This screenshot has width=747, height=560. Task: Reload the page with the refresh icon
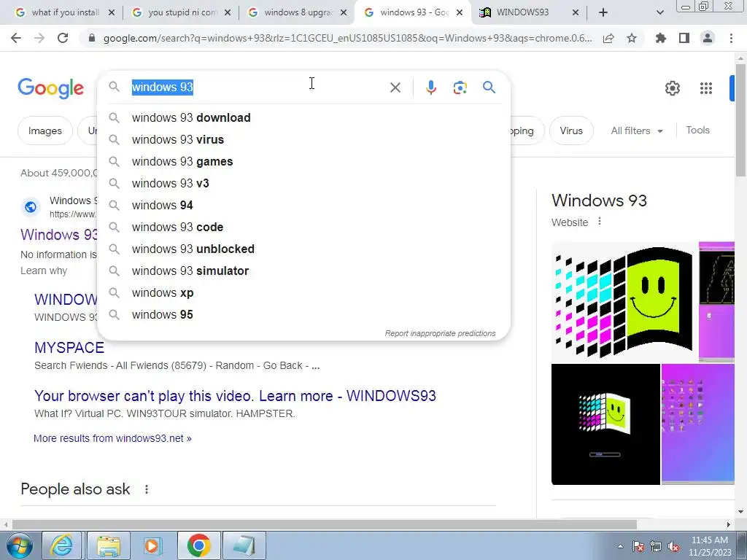63,38
